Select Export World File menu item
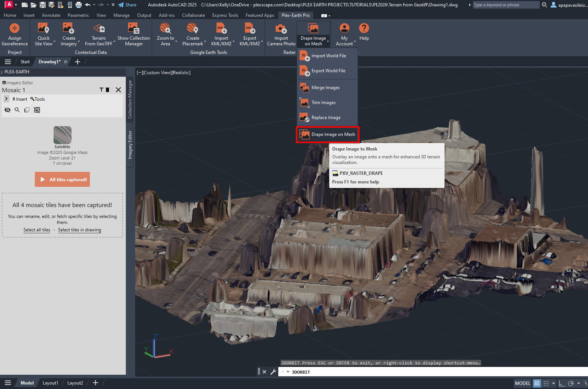The width and height of the screenshot is (588, 389). 328,71
